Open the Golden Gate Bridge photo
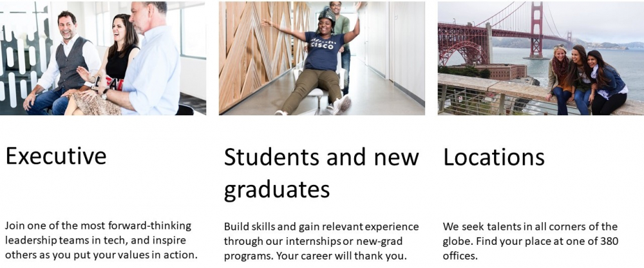Viewport: 644px width, 268px height. click(x=541, y=58)
